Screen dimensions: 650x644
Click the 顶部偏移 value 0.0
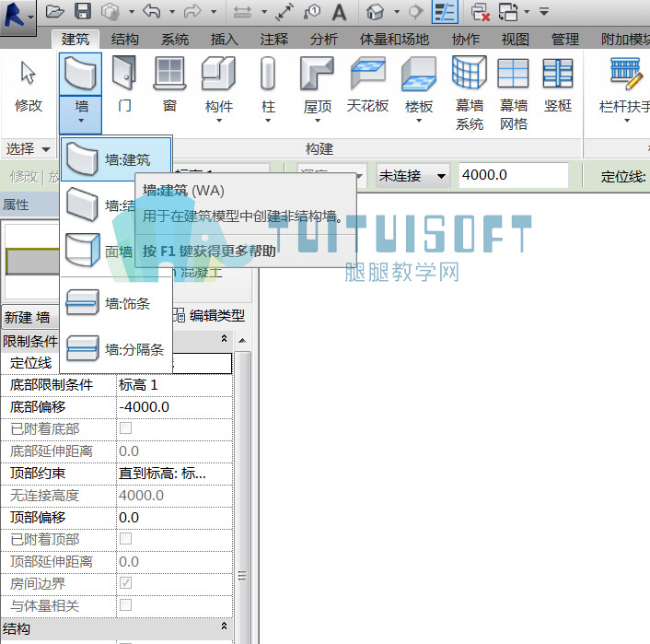174,518
